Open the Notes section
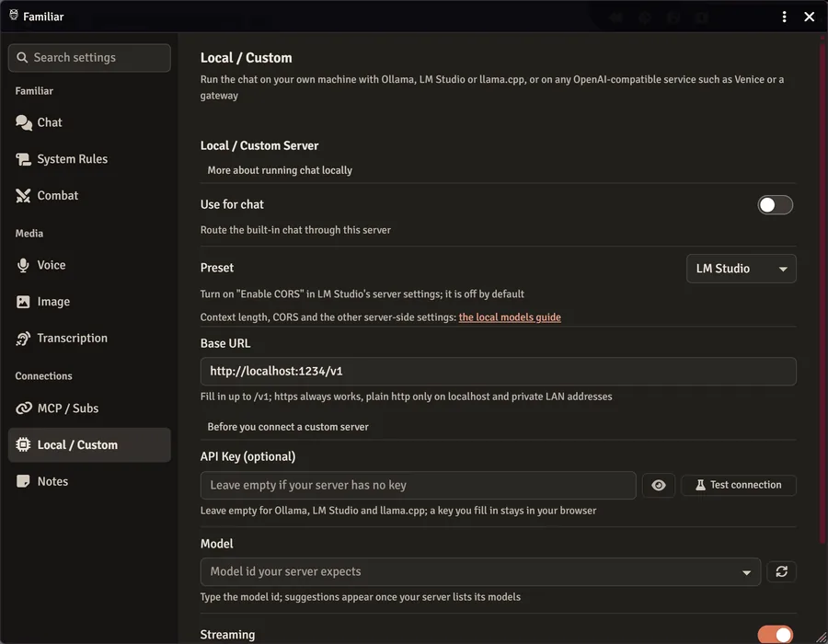 (89, 481)
